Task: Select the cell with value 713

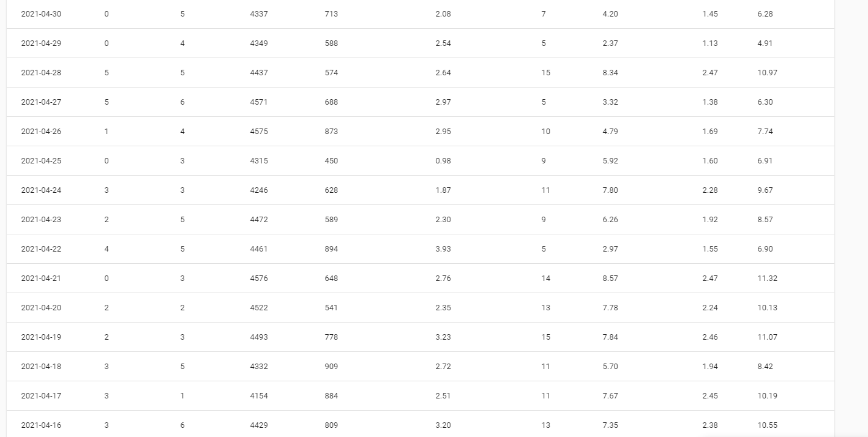Action: click(x=331, y=14)
